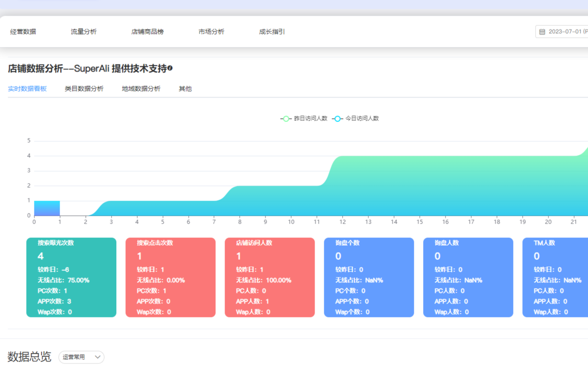Open the 市场分析 navigation menu
Viewport: 588px width, 368px height.
pos(211,31)
